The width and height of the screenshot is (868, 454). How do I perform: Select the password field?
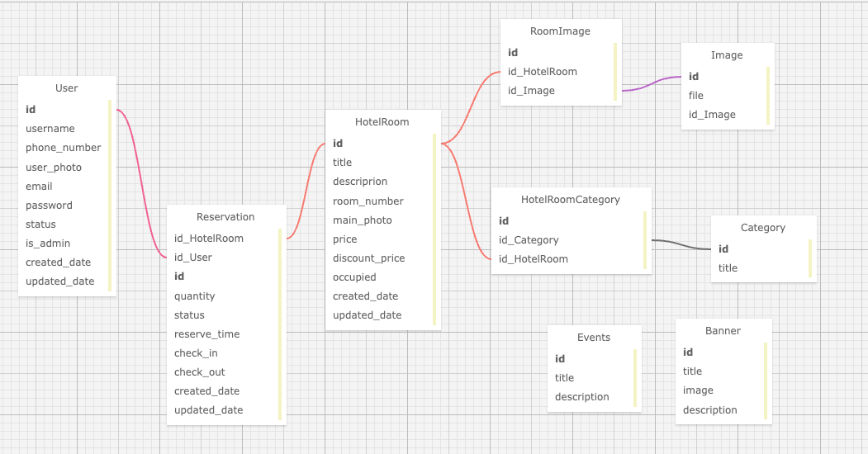49,206
